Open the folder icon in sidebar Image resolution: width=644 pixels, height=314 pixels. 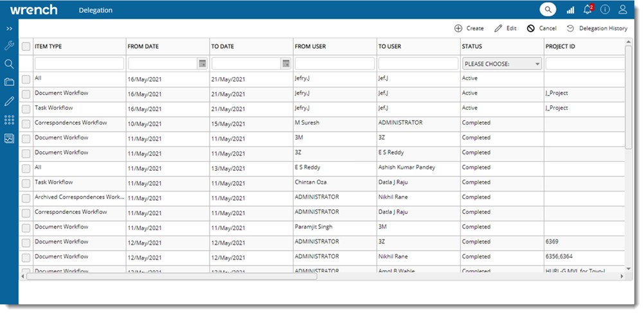point(9,82)
